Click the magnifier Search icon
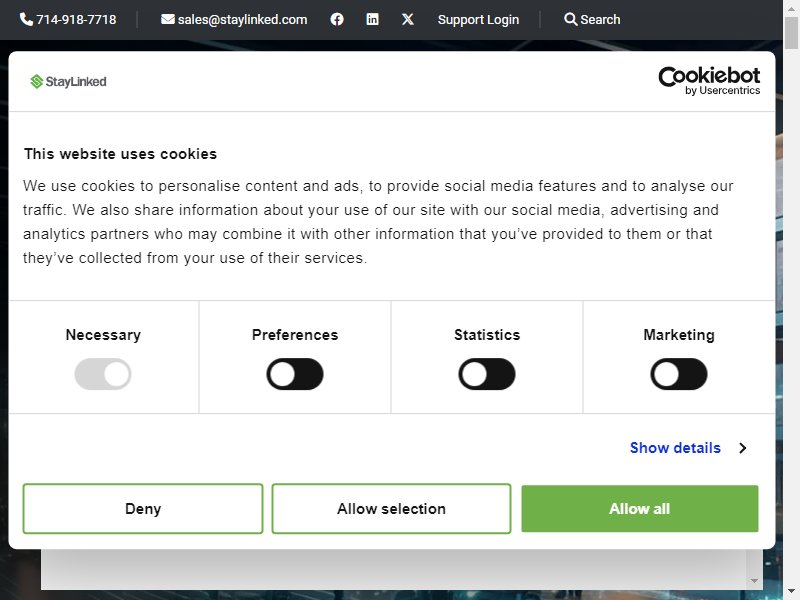The height and width of the screenshot is (600, 800). tap(570, 19)
